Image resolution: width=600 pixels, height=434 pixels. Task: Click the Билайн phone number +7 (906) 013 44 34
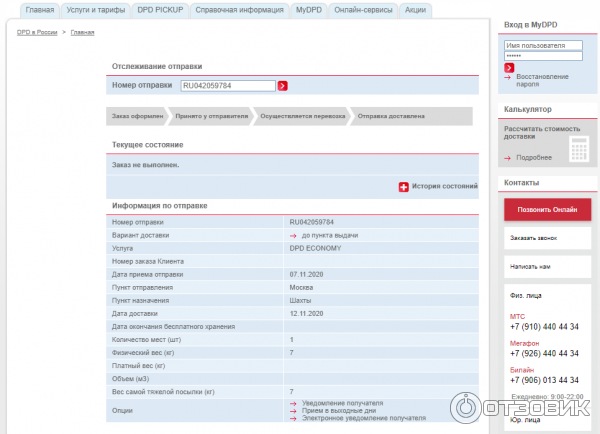[544, 380]
